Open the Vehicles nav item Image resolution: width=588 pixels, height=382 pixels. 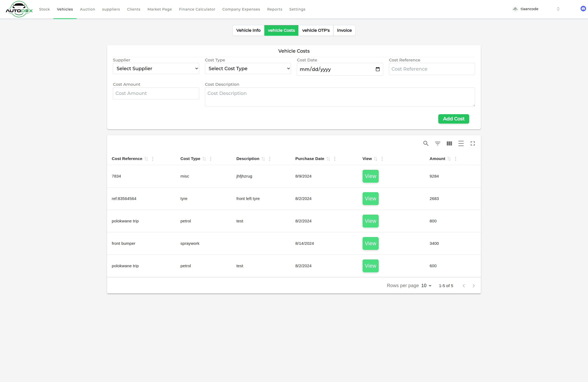point(65,9)
